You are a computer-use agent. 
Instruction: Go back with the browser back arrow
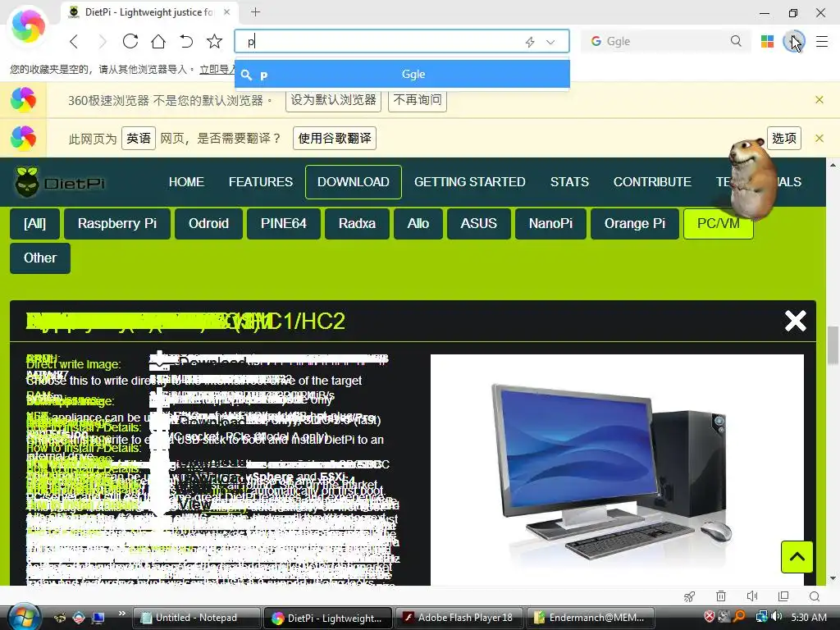74,41
